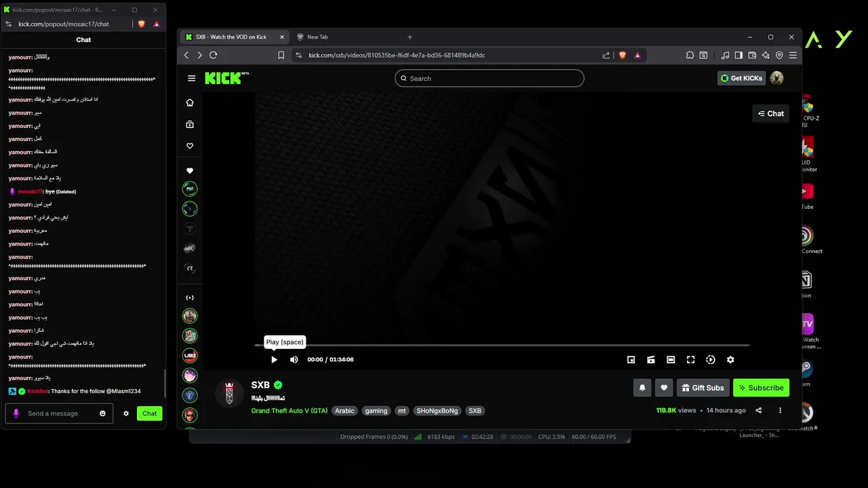Viewport: 868px width, 488px height.
Task: Click mosaic17 username in chat popout
Action: click(31, 192)
